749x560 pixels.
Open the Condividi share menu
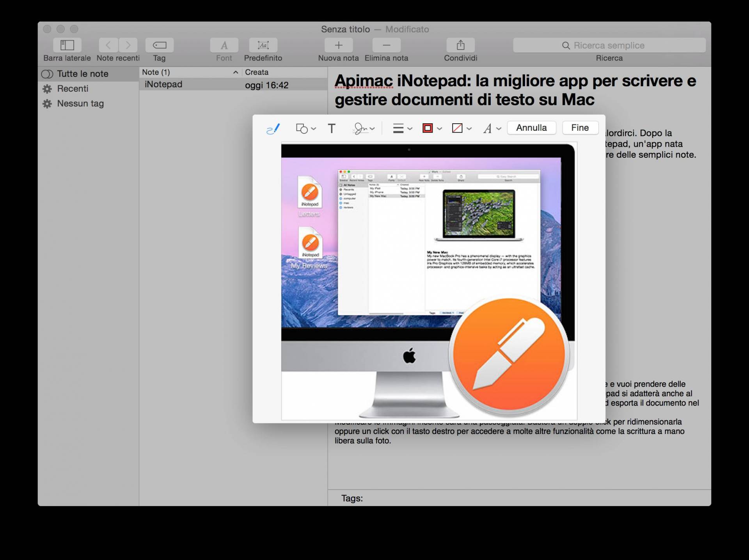461,45
